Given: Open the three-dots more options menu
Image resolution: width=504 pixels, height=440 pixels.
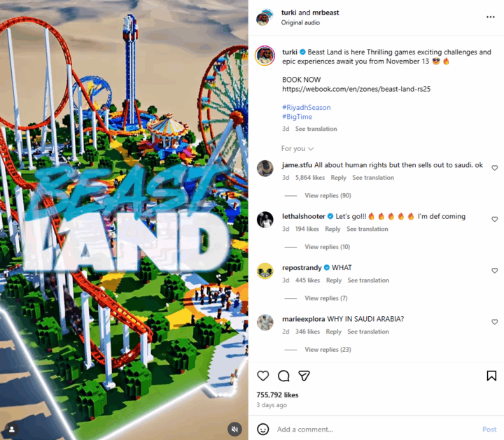Looking at the screenshot, I should point(491,17).
